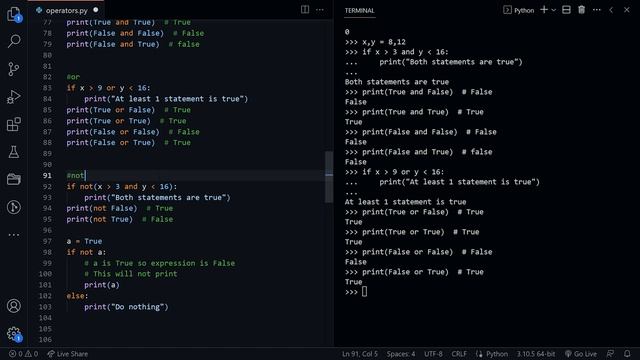This screenshot has height=360, width=640.
Task: Click the terminal input prompt cursor
Action: [x=364, y=291]
